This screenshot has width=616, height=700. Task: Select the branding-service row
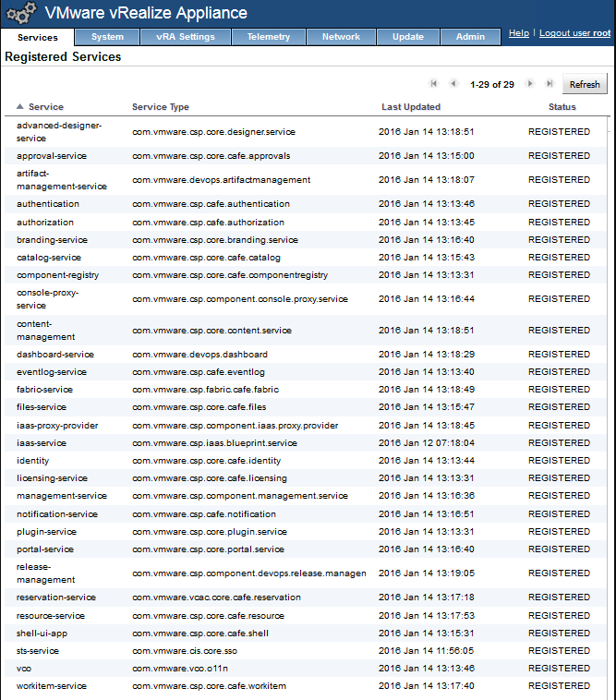click(306, 240)
